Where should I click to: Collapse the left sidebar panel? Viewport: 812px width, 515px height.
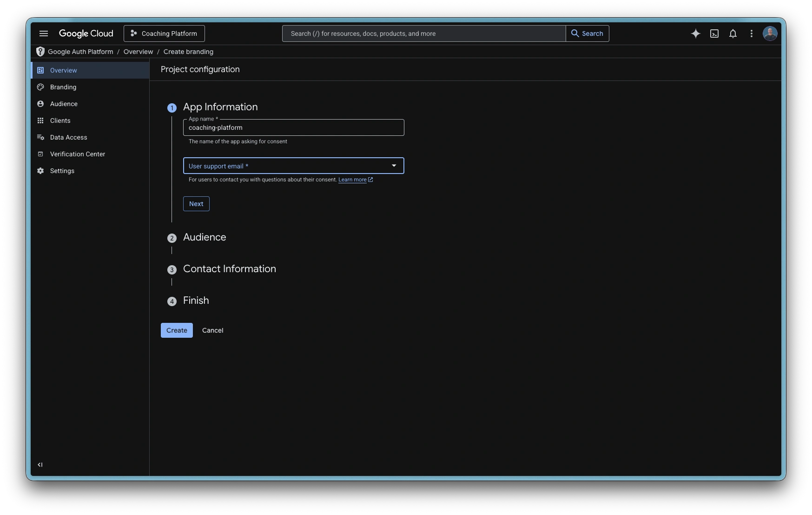click(x=40, y=464)
